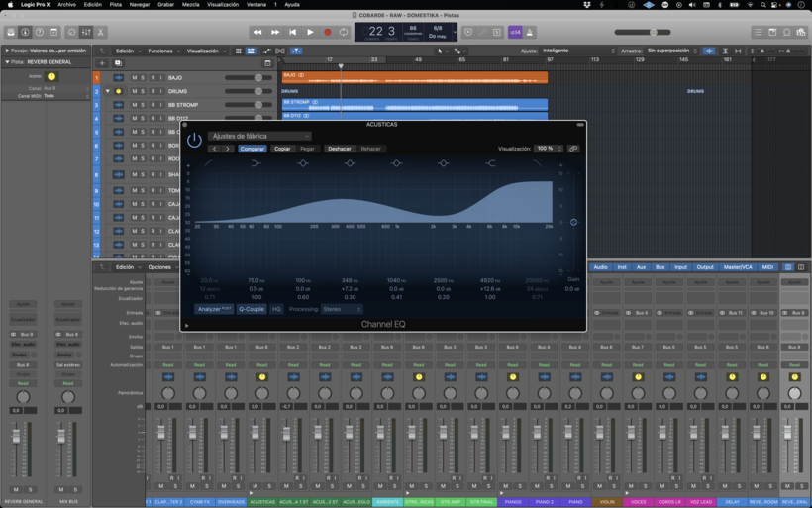Open the Arrastre Sin superposición dropdown
Image resolution: width=812 pixels, height=508 pixels.
672,51
